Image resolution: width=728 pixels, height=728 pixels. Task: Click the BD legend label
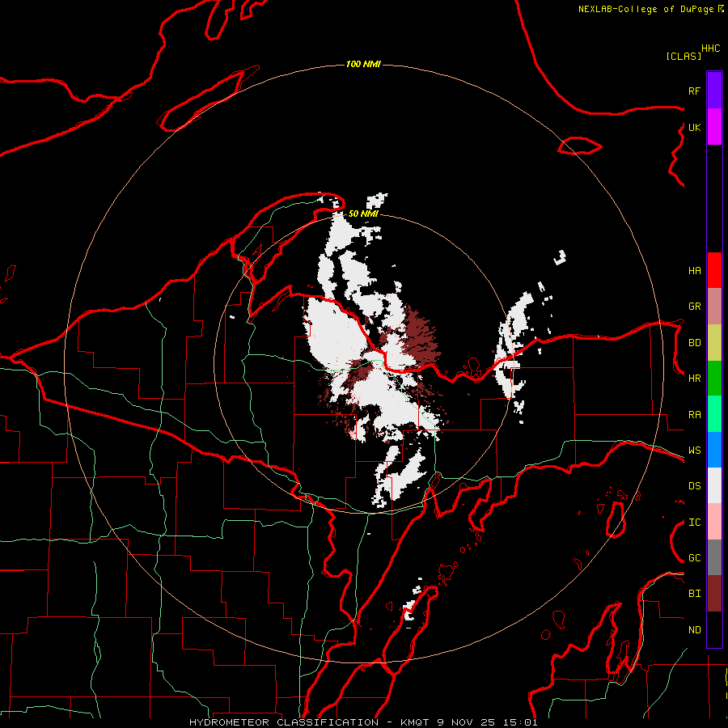[x=694, y=343]
